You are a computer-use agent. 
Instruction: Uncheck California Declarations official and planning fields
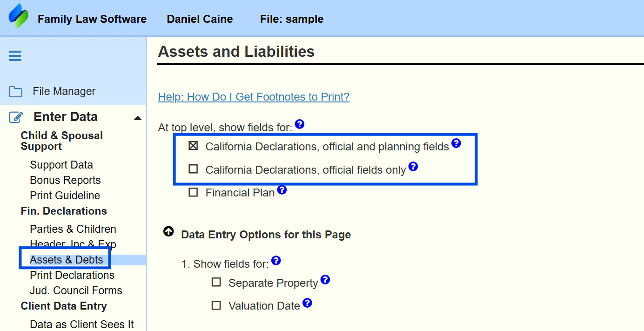point(193,146)
